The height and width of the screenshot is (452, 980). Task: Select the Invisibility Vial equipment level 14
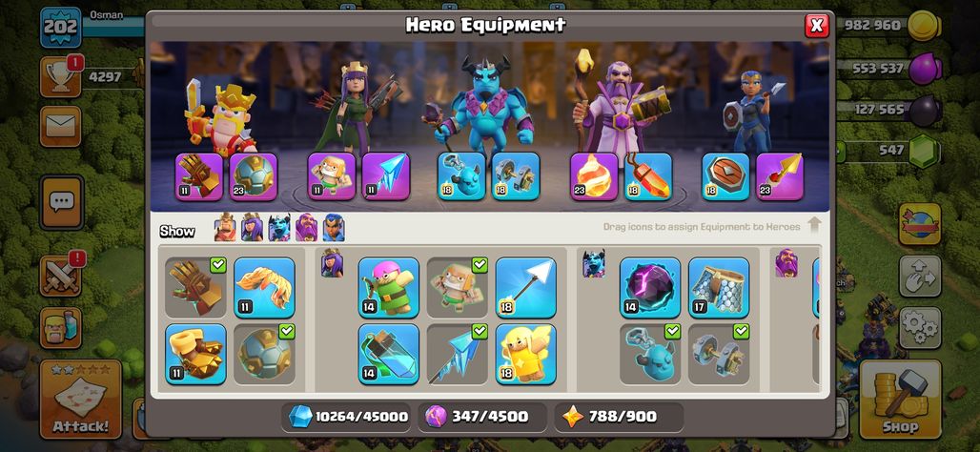(x=389, y=354)
